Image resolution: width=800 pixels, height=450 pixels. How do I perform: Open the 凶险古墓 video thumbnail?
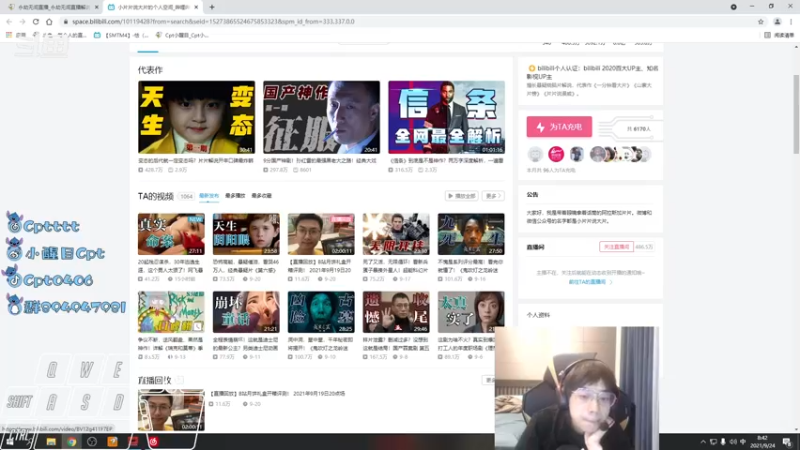coord(321,312)
